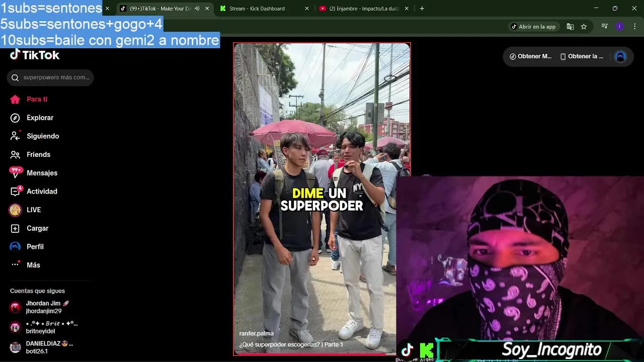Click the video caption about superpoder

pos(291,344)
